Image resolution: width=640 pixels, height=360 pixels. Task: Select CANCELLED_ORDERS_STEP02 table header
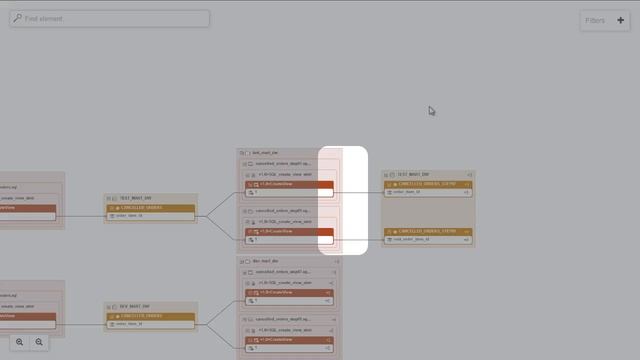point(428,232)
